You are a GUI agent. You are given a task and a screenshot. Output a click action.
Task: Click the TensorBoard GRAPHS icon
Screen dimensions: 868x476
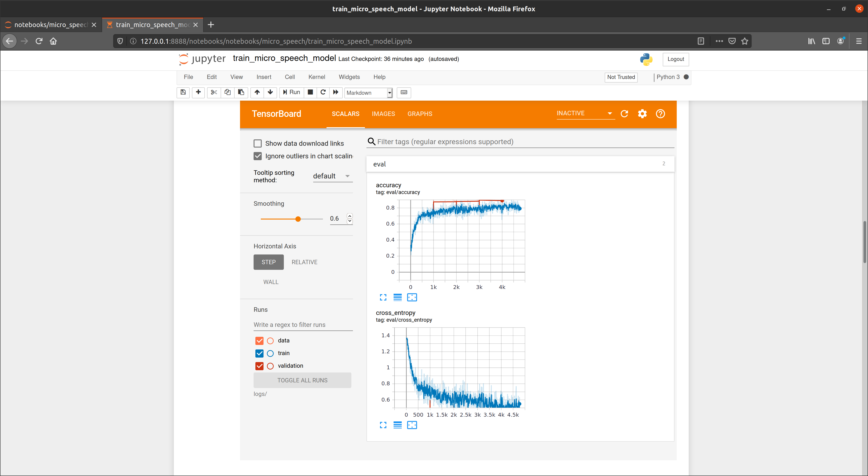[420, 114]
